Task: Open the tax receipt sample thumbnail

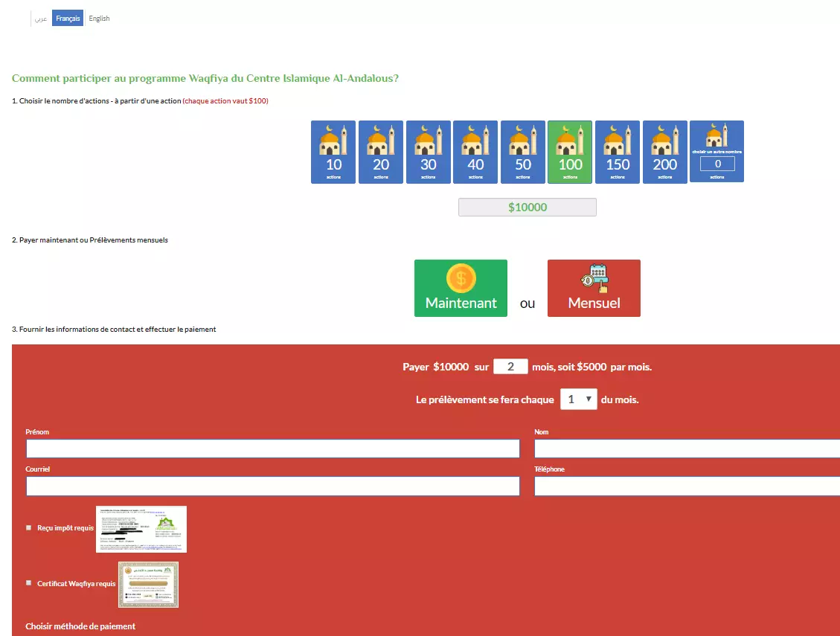Action: [141, 529]
